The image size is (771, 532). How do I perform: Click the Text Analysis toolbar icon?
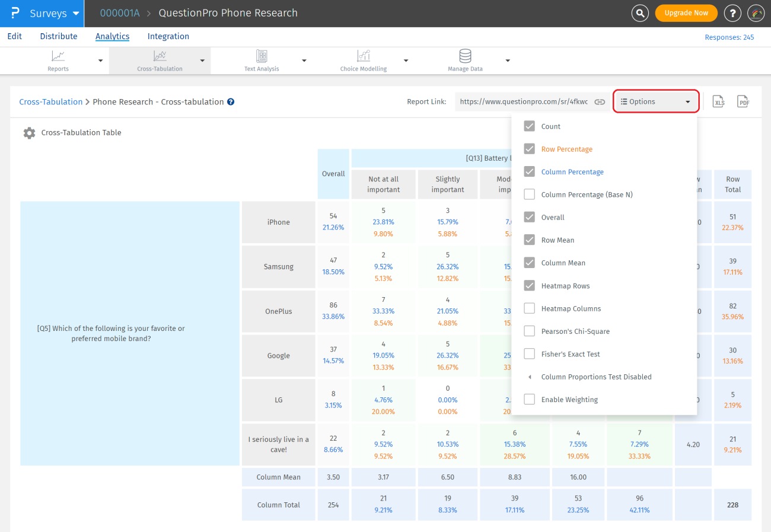point(262,56)
